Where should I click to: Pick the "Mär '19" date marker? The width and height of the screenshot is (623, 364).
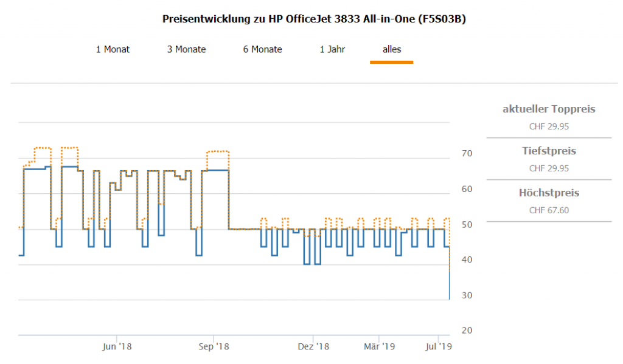point(380,346)
